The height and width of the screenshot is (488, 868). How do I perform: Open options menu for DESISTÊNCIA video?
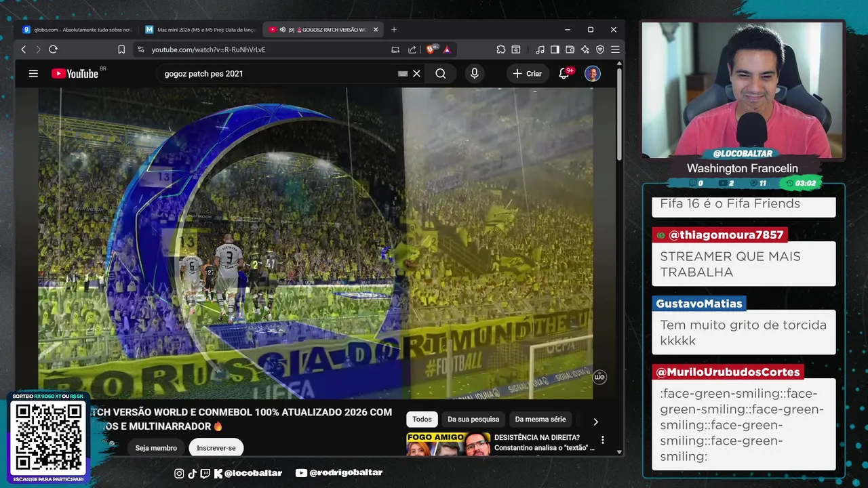(603, 440)
